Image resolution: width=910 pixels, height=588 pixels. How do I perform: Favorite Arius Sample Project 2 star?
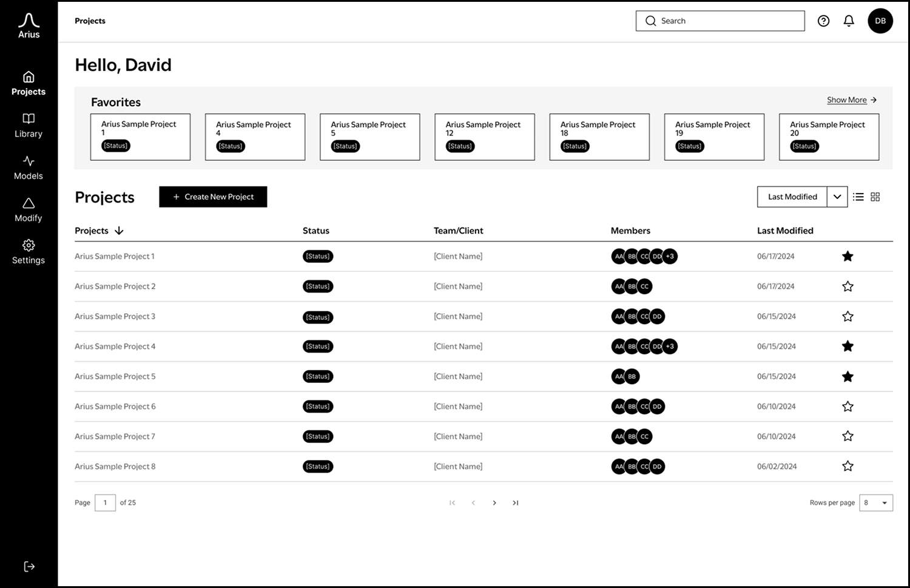pyautogui.click(x=848, y=286)
